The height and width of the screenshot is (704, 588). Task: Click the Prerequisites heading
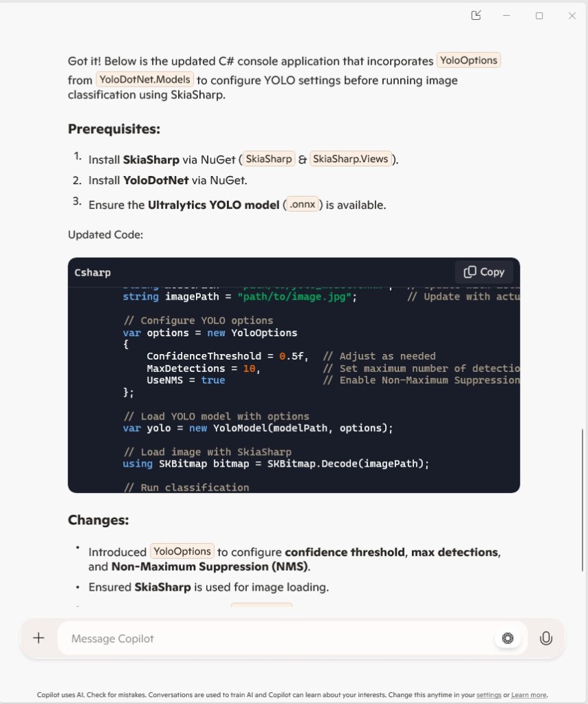(114, 129)
